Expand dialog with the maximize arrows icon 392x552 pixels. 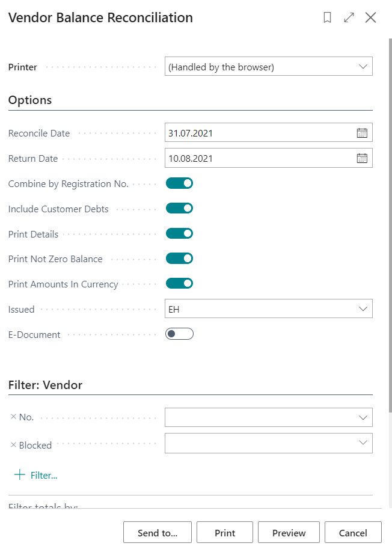coord(349,17)
